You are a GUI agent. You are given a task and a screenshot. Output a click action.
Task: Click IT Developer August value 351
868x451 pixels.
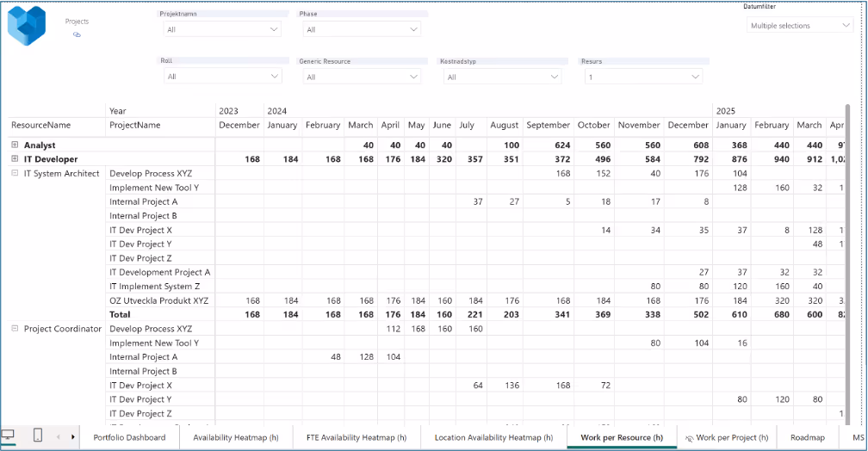pyautogui.click(x=511, y=159)
